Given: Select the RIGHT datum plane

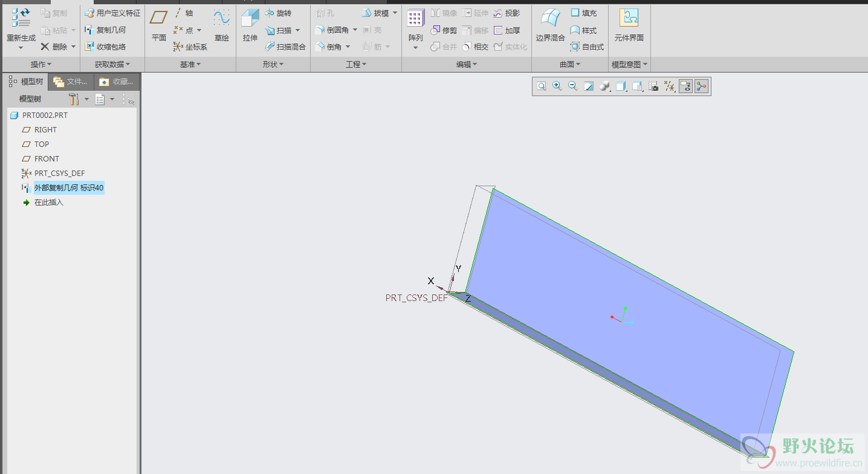Looking at the screenshot, I should coord(39,129).
